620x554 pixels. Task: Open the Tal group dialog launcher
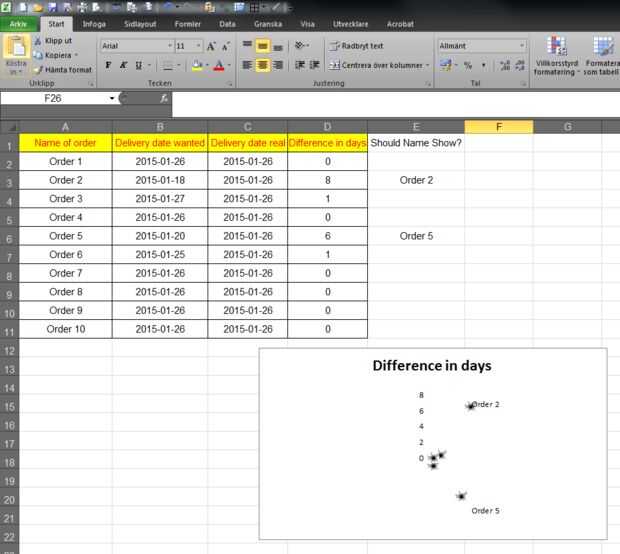point(523,83)
